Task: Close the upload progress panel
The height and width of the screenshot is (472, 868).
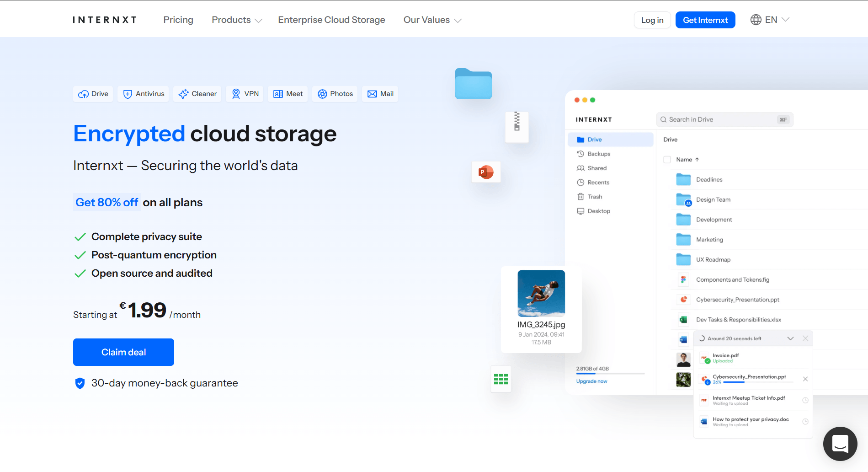Action: point(805,338)
